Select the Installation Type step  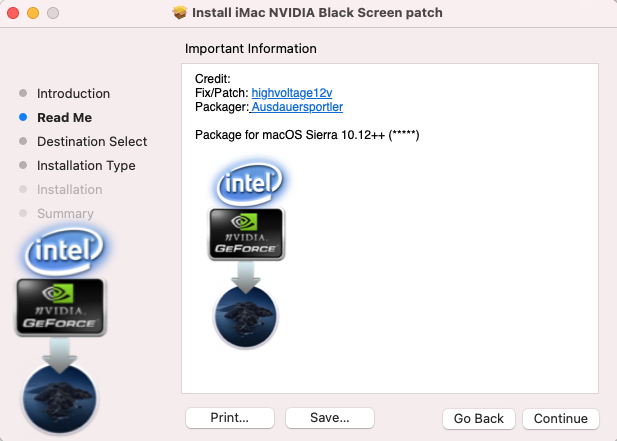86,165
